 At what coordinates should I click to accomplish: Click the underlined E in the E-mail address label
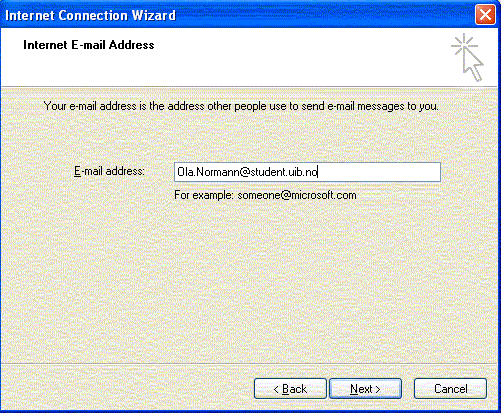coord(77,171)
